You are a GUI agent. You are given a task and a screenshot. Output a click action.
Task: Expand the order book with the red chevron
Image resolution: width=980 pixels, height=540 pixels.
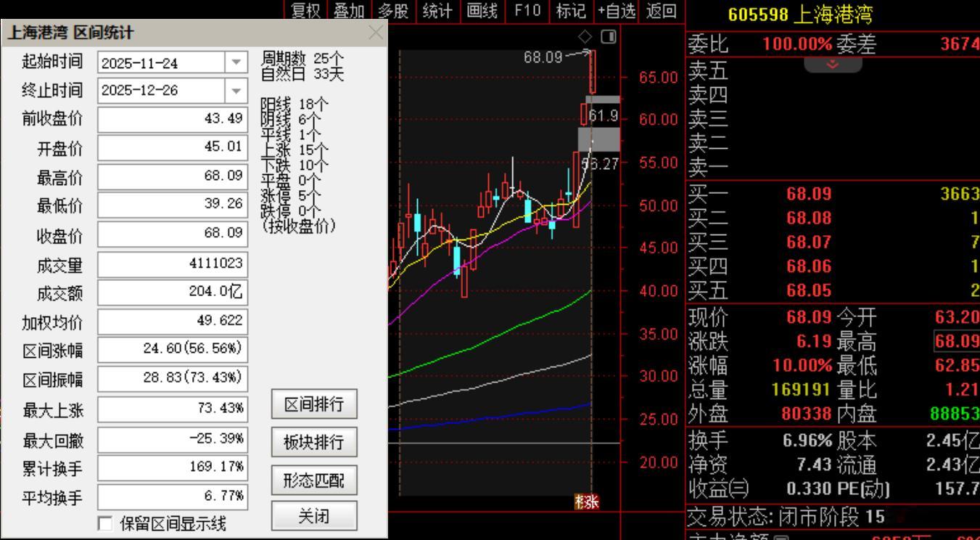(833, 64)
